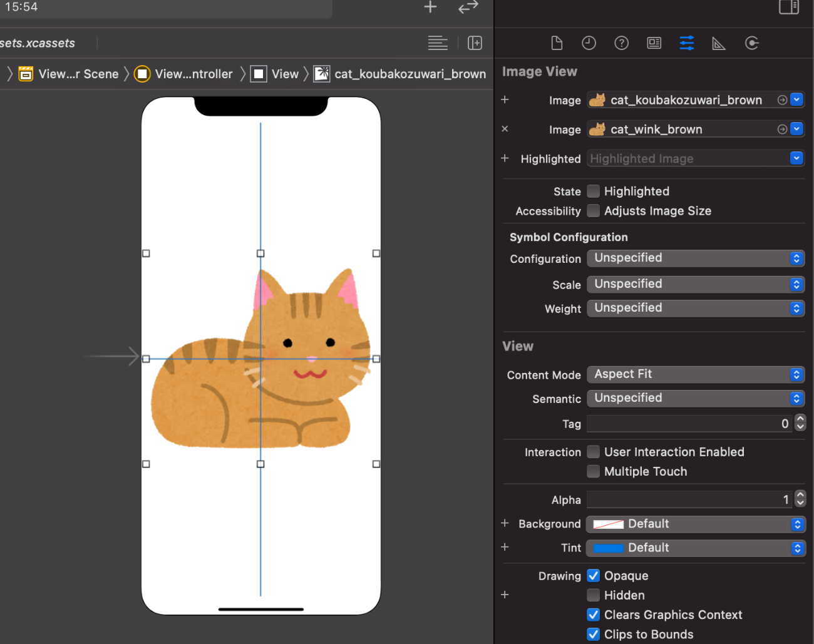Open the Identity inspector tab
The height and width of the screenshot is (644, 814).
pos(654,43)
